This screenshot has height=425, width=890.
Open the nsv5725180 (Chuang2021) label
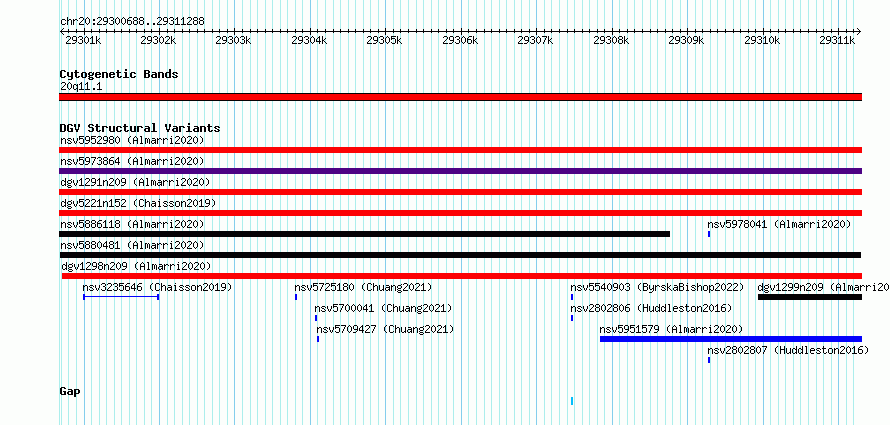click(x=363, y=287)
